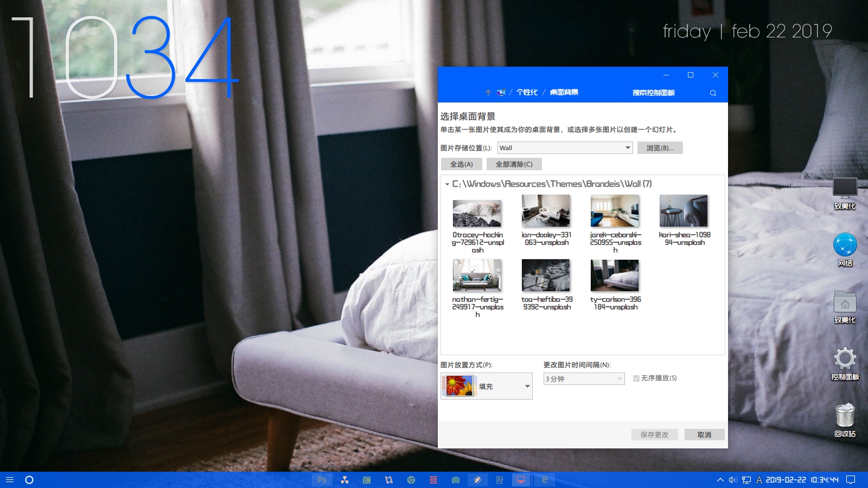Open Photoshop from the taskbar

click(322, 480)
